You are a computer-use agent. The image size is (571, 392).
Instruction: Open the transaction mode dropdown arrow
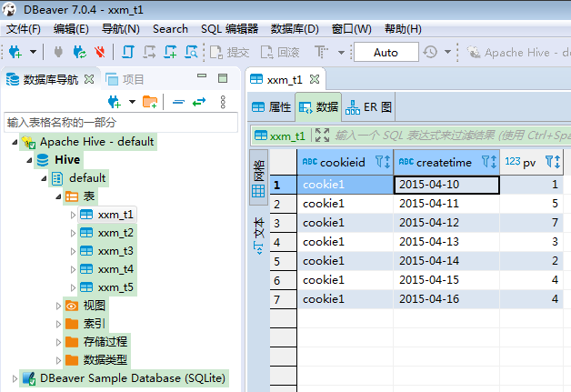341,53
